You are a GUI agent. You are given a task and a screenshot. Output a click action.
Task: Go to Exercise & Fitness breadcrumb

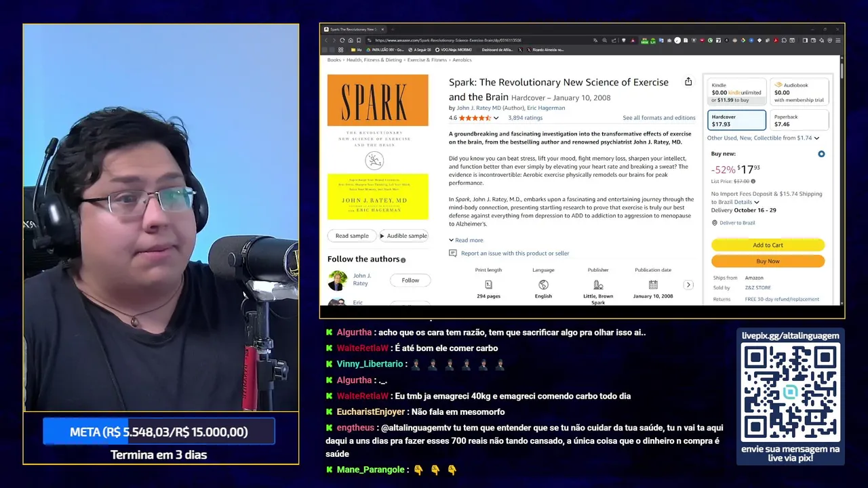pos(427,60)
